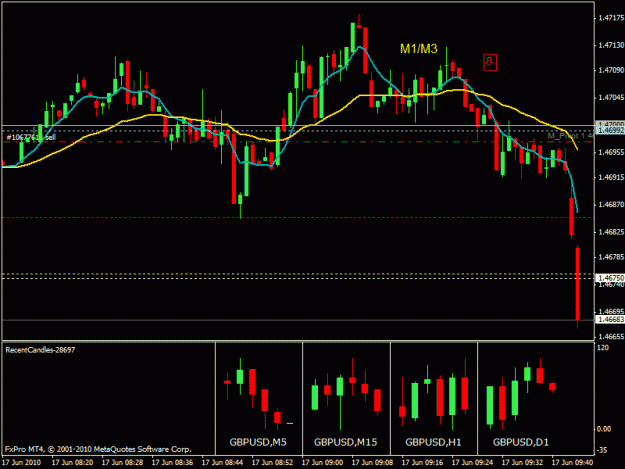
Task: Click the #1067741 sell order label
Action: 31,137
